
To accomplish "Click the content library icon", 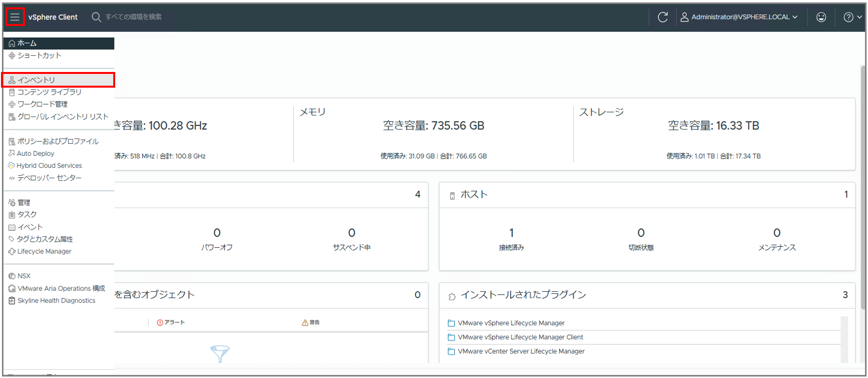I will point(12,93).
